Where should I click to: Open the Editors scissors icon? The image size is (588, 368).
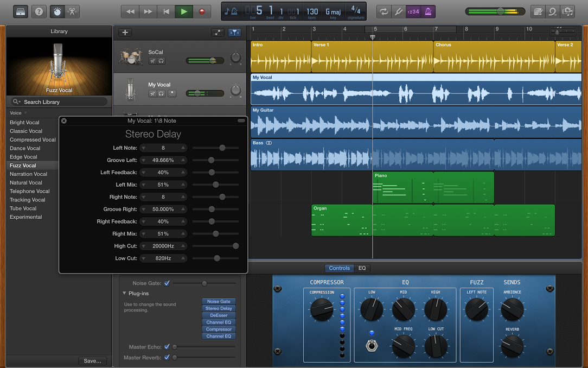72,11
